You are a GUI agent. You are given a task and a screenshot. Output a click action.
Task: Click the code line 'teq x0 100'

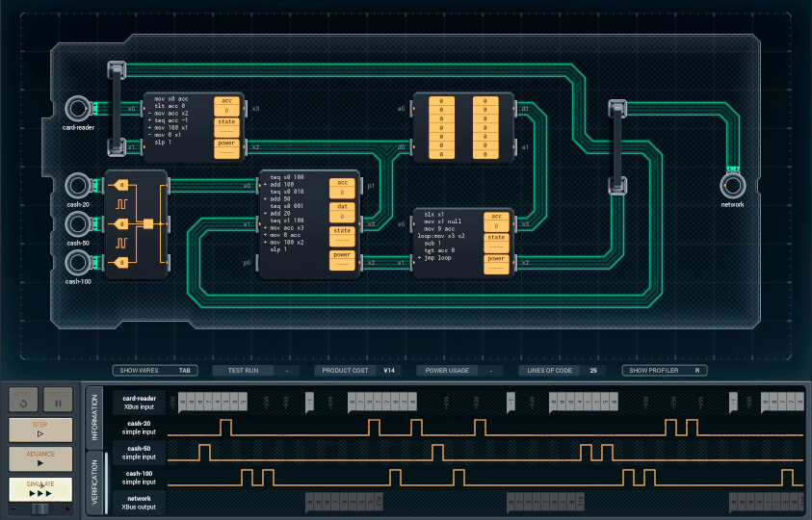287,177
